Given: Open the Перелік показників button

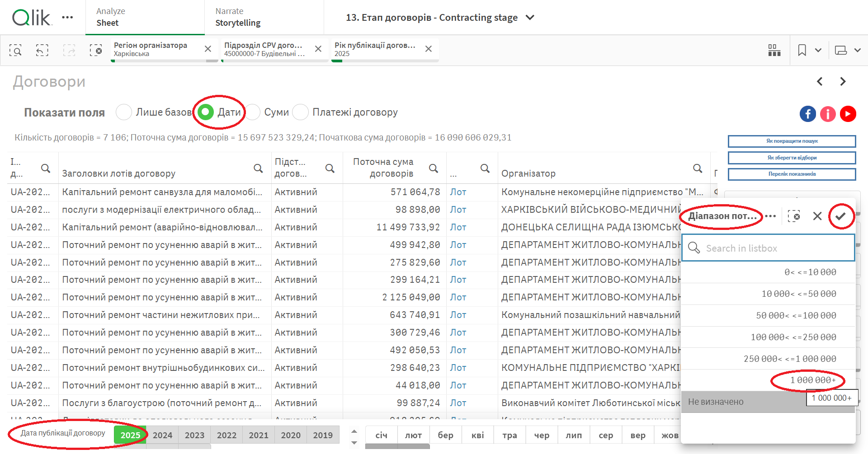Looking at the screenshot, I should 792,174.
